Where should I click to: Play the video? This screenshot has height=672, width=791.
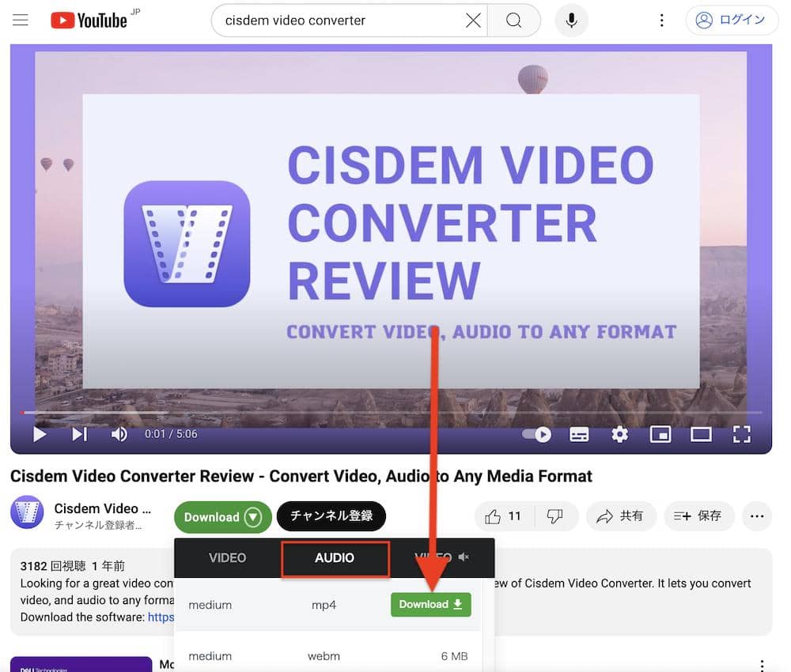coord(40,434)
